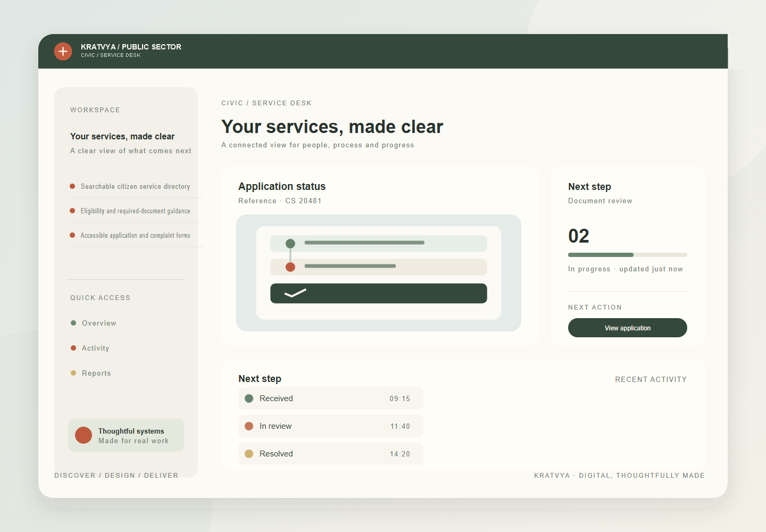Select the Resolved 14:20 activity row
This screenshot has height=532, width=766.
click(x=331, y=454)
